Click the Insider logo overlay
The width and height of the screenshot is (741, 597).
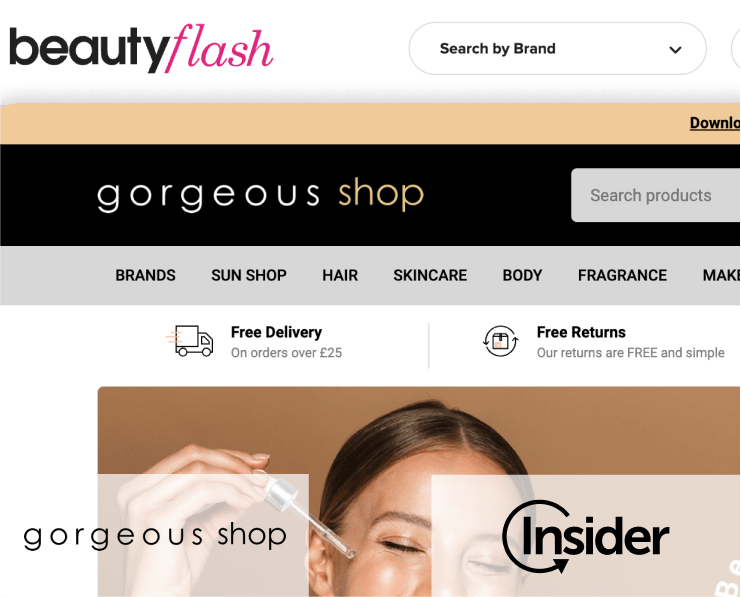coord(586,536)
